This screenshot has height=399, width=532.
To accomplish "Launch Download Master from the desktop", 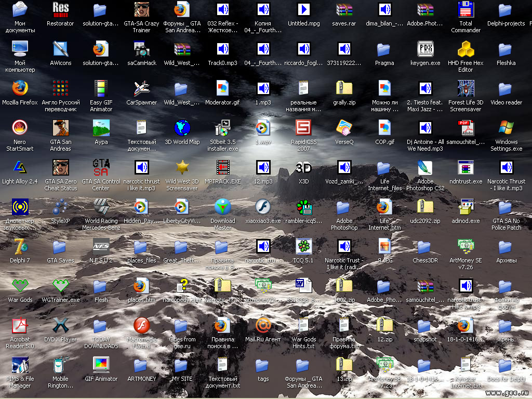I will (x=222, y=207).
